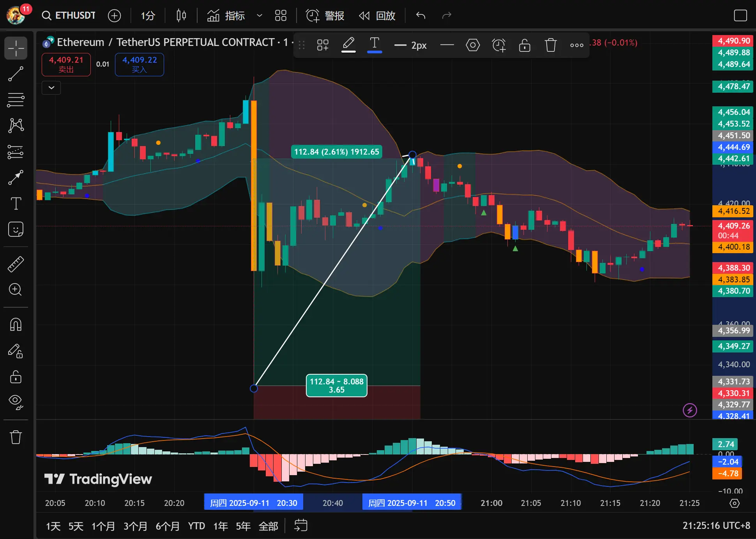The height and width of the screenshot is (539, 756).
Task: Open the candlestick chart style menu
Action: (181, 16)
